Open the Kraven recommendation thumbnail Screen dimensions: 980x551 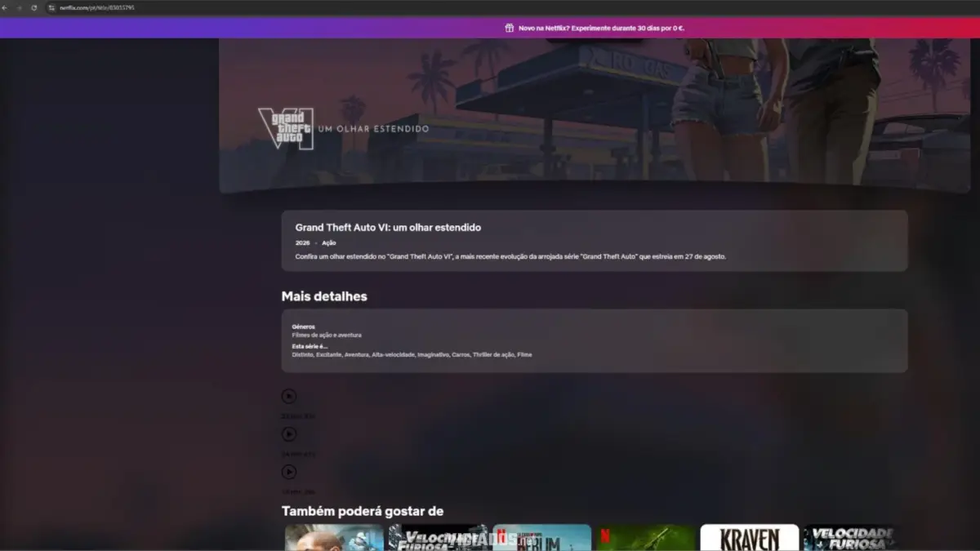[x=750, y=537]
